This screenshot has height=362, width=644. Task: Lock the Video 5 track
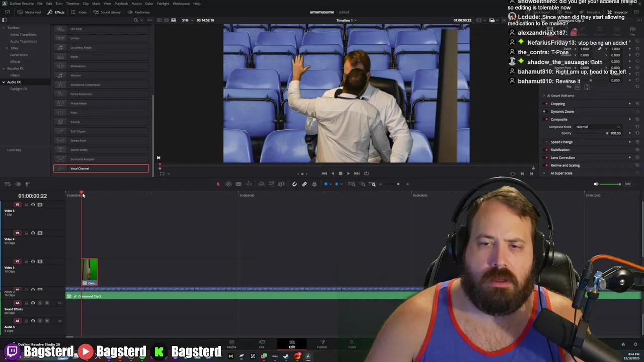(26, 205)
